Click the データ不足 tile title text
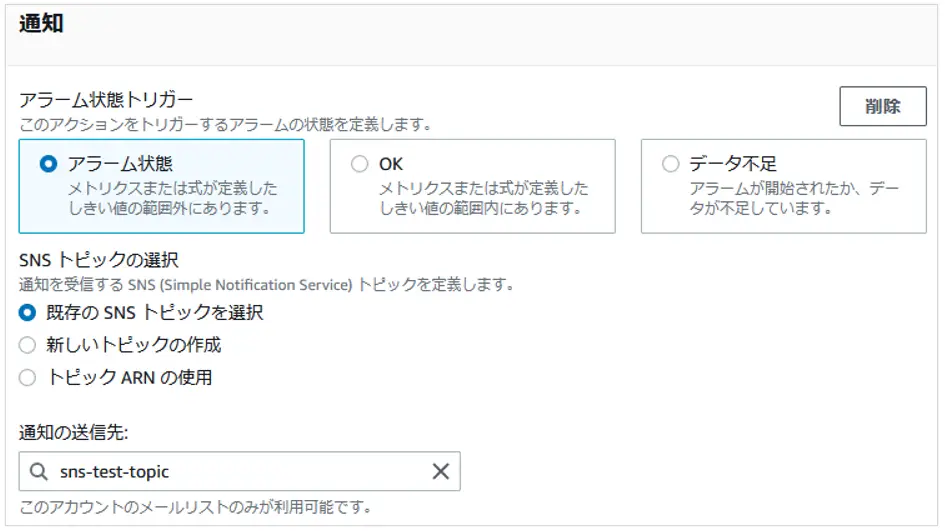 pyautogui.click(x=733, y=164)
